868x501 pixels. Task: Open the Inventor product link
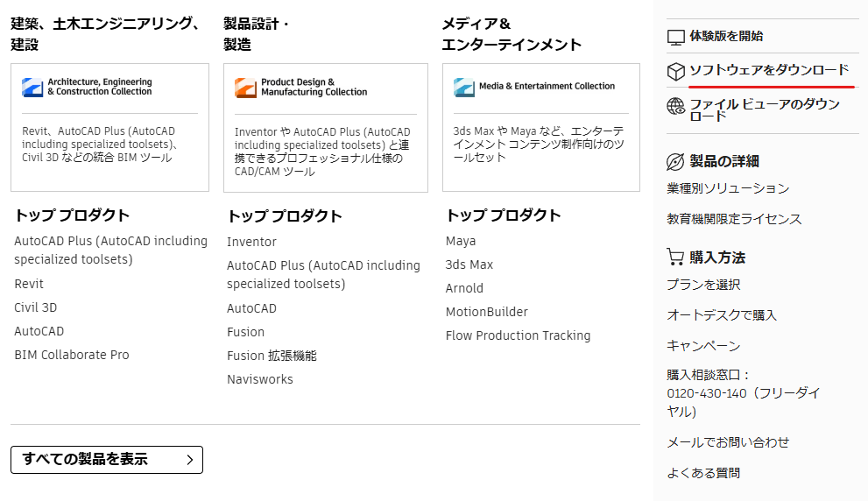click(251, 242)
